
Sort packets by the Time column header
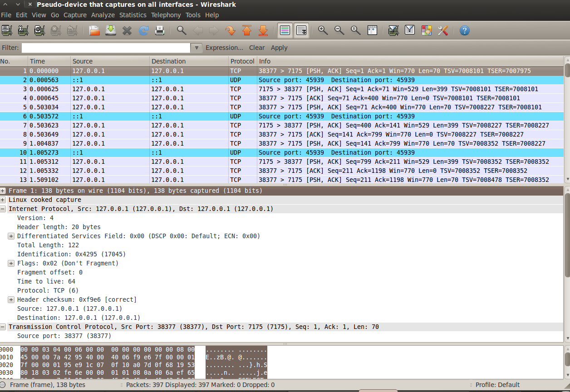click(x=49, y=61)
